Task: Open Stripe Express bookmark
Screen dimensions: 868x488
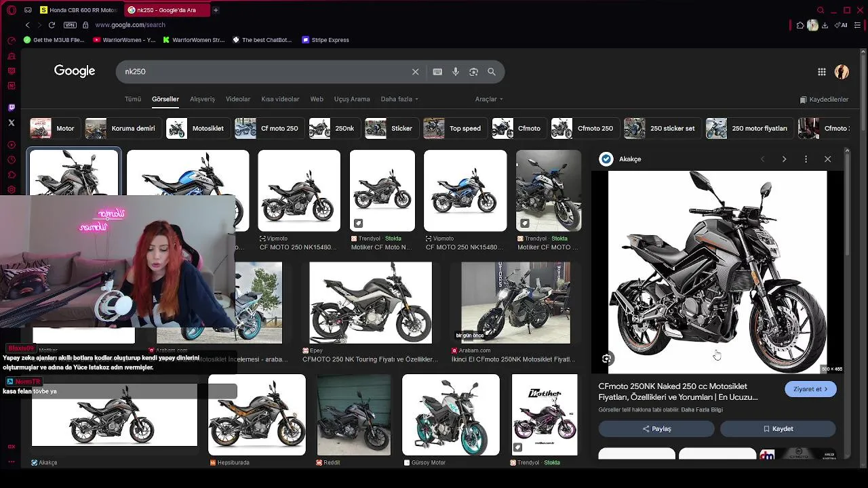Action: coord(325,40)
